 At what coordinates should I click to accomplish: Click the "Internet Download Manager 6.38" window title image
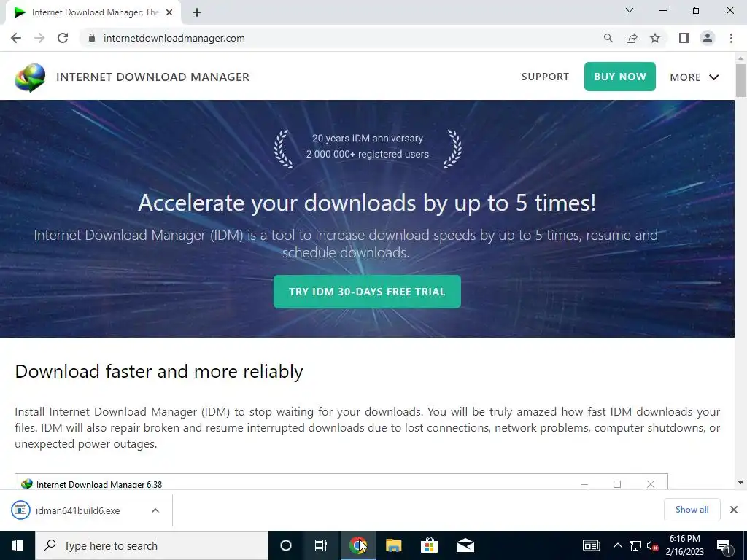[341, 482]
